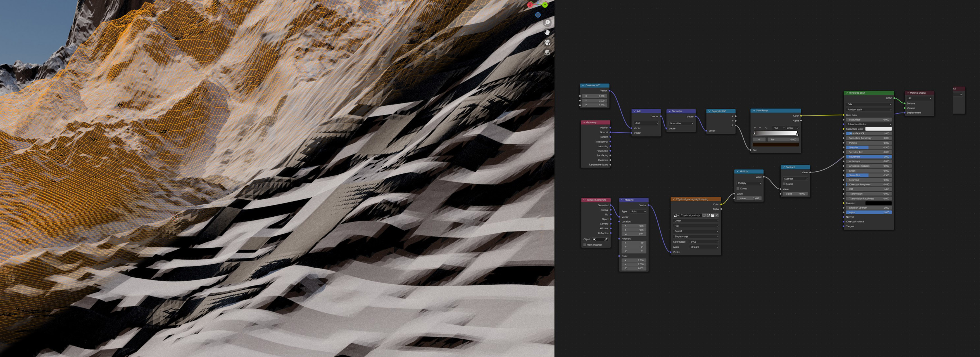Open ColorRamp Linear interpolation dropdown
This screenshot has width=980, height=357.
(792, 128)
